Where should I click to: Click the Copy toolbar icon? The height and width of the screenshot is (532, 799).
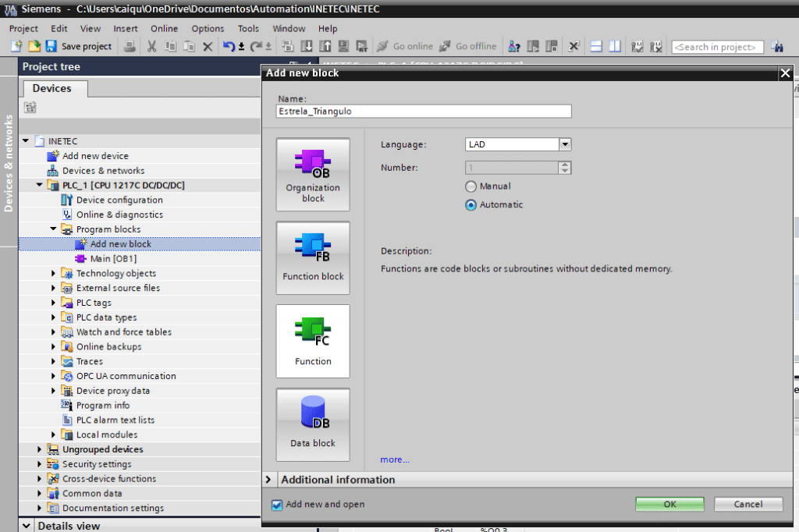click(170, 46)
